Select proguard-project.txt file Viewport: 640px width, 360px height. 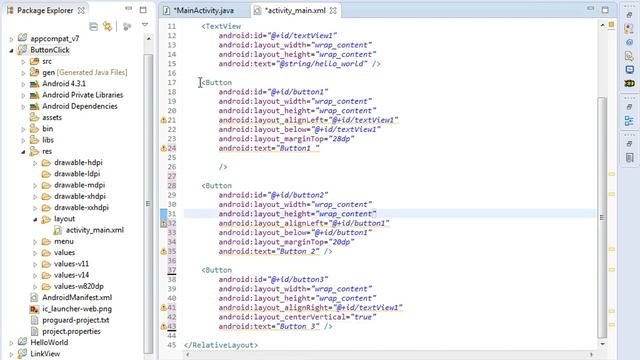[69, 320]
